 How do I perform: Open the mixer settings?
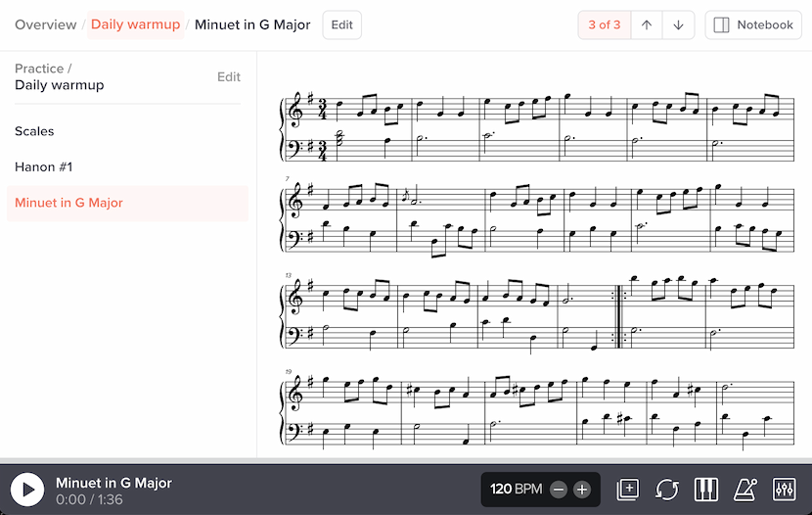coord(784,490)
